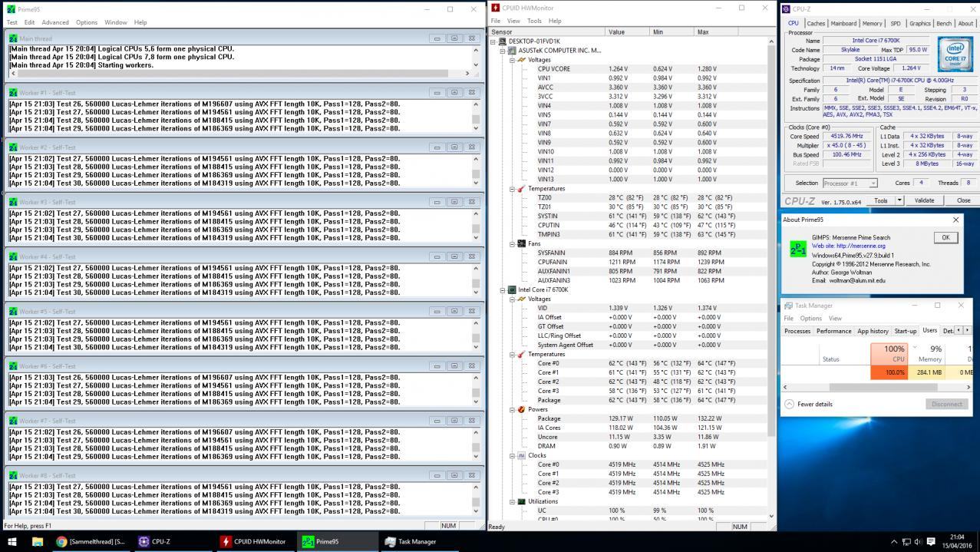Image resolution: width=980 pixels, height=552 pixels.
Task: Click the Prime95 icon in About dialog
Action: (798, 250)
